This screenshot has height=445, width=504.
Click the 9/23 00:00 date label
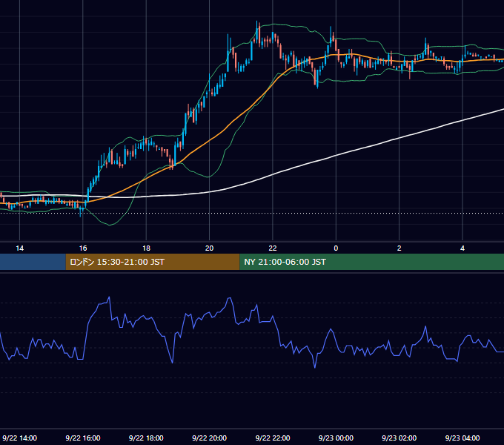tap(336, 438)
